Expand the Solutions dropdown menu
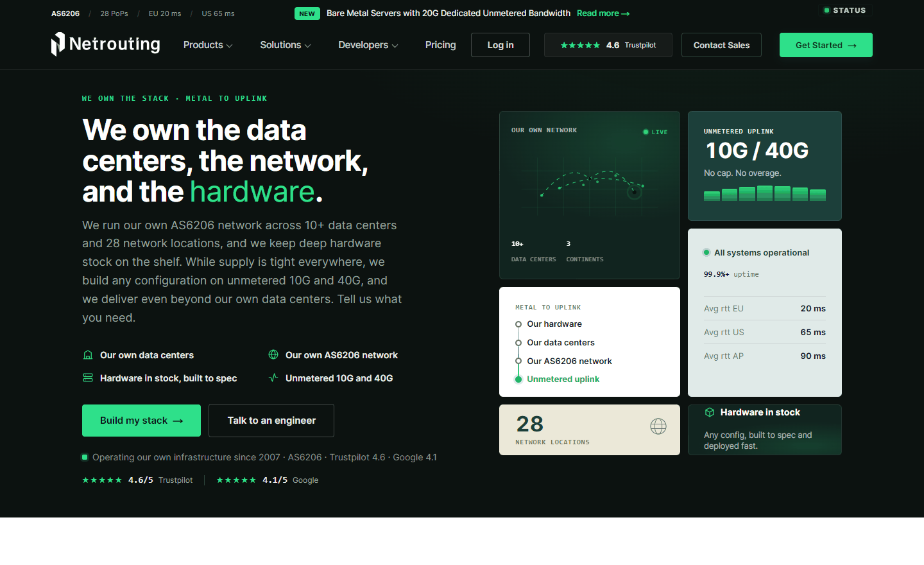Viewport: 924px width, 565px height. point(286,45)
